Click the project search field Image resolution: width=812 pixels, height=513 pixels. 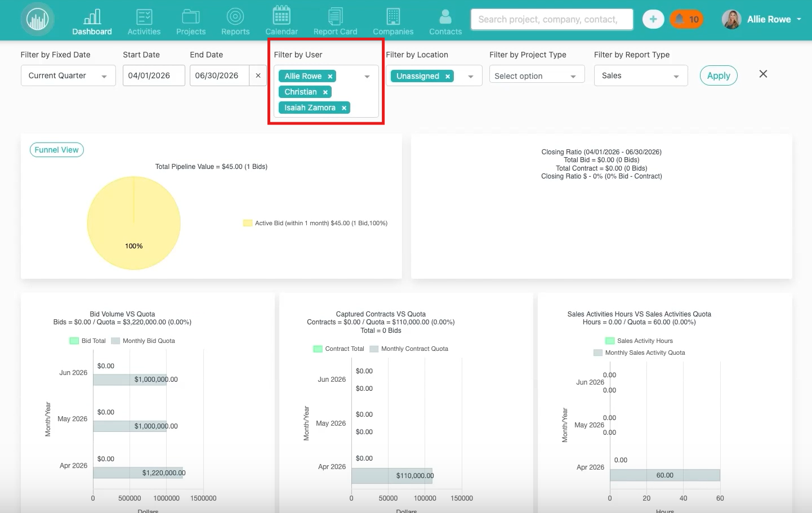click(551, 19)
